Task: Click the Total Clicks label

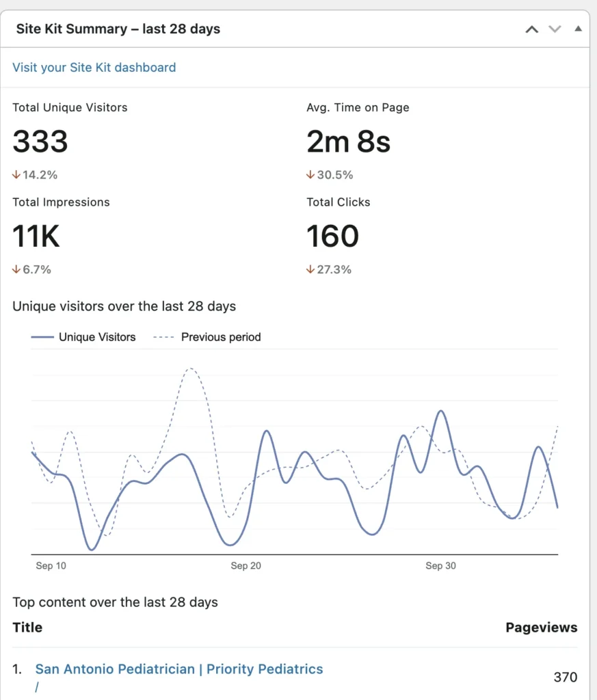Action: click(x=338, y=202)
